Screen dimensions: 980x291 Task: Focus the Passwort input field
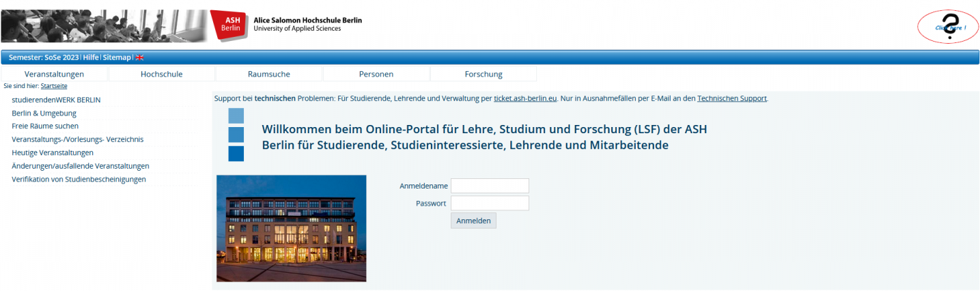click(x=490, y=204)
